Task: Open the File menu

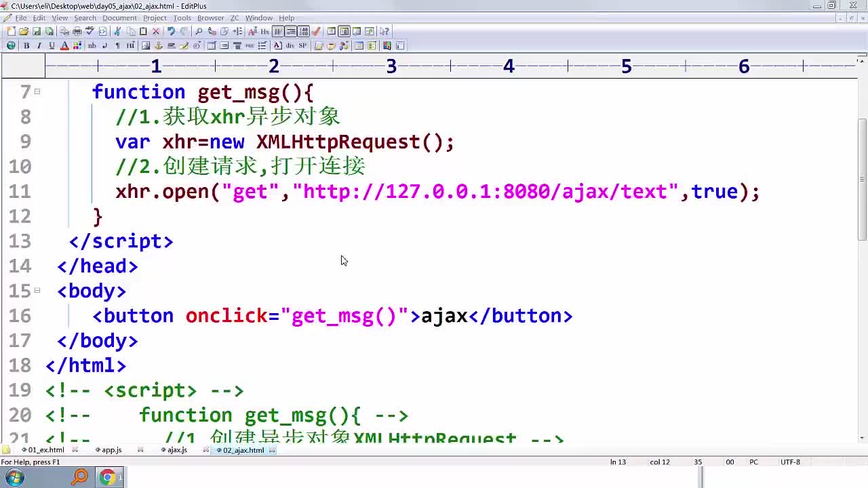Action: (x=21, y=18)
